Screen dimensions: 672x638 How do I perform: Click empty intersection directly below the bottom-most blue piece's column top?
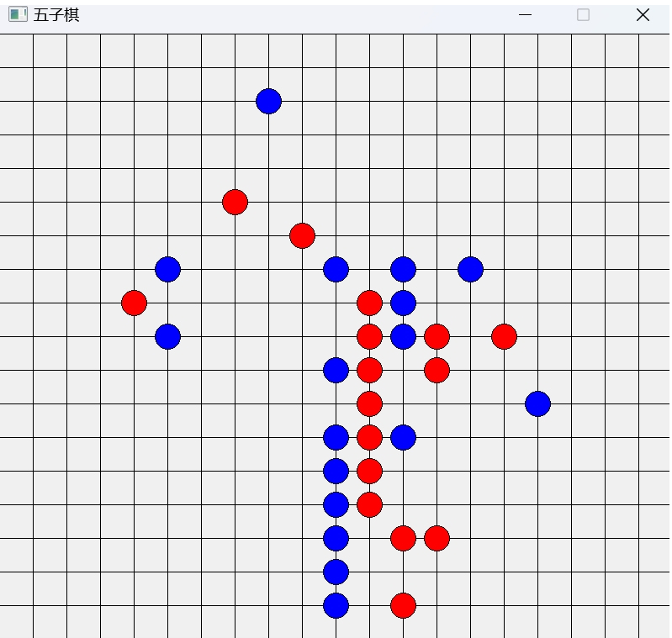tap(336, 403)
